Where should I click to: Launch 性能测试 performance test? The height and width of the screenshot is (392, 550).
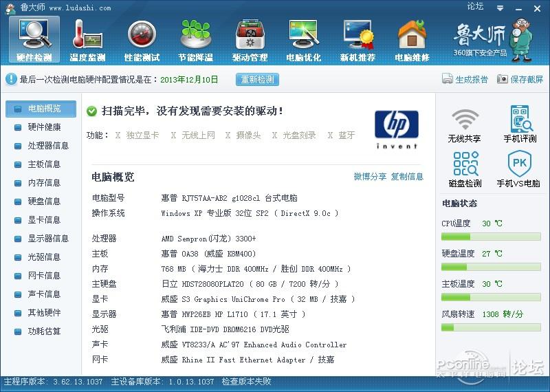142,40
